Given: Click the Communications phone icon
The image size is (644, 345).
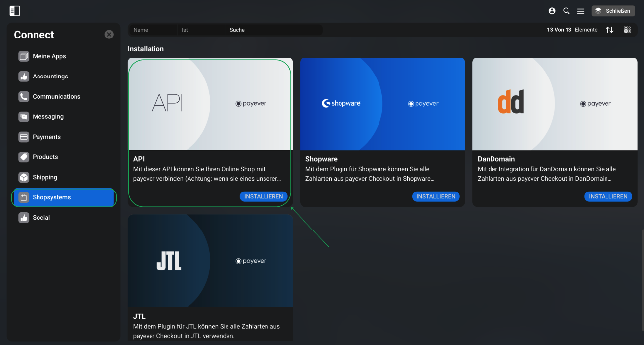Looking at the screenshot, I should pos(24,97).
